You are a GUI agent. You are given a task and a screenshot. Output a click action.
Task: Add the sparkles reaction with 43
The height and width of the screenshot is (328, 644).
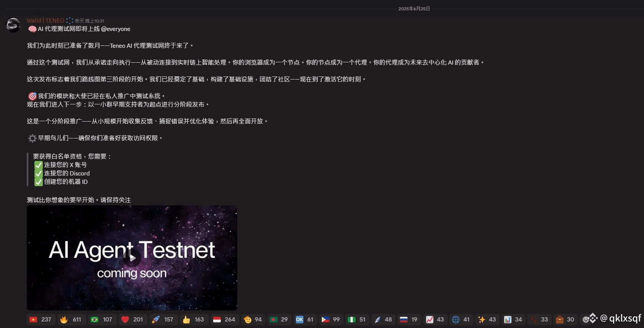coord(487,320)
